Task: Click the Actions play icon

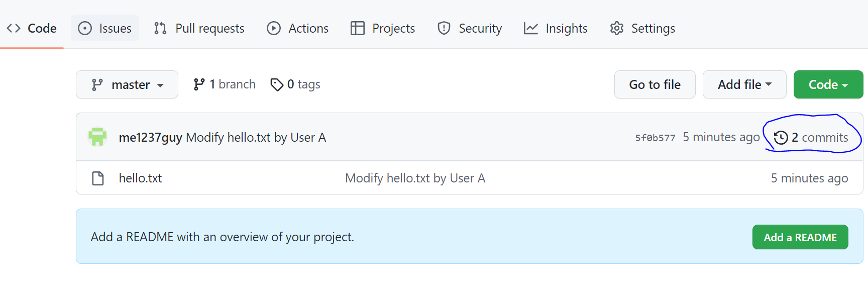Action: [274, 28]
